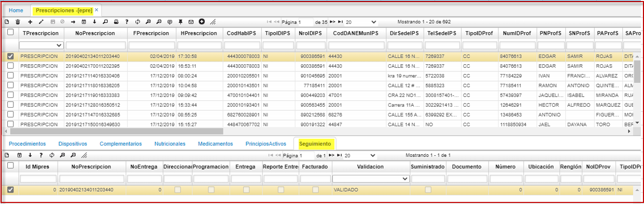This screenshot has width=644, height=204.
Task: Click the plus add record icon
Action: pos(30,22)
